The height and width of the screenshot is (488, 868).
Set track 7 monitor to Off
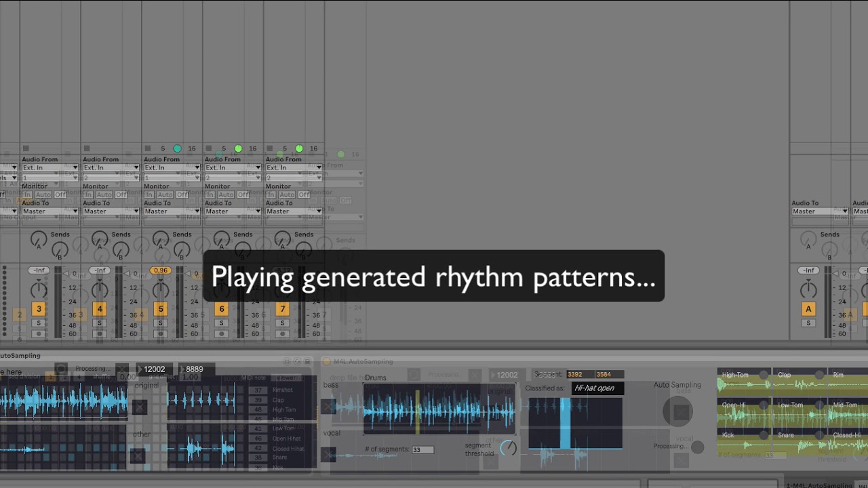304,195
